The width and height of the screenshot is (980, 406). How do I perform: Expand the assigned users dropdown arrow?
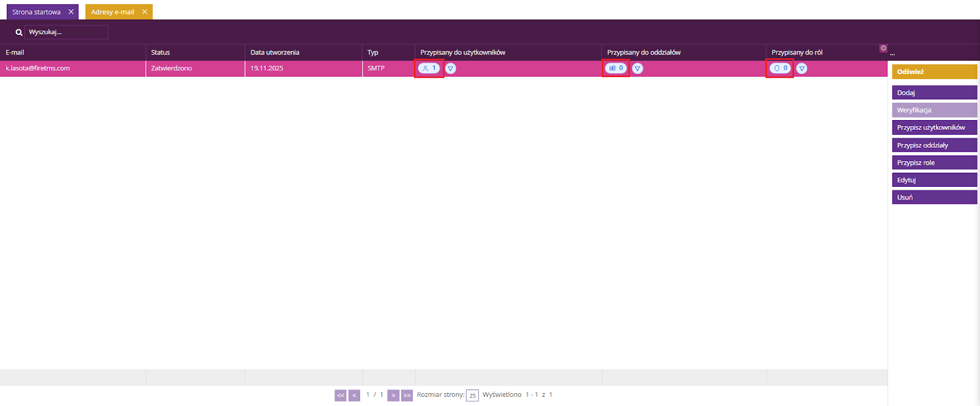(x=451, y=69)
